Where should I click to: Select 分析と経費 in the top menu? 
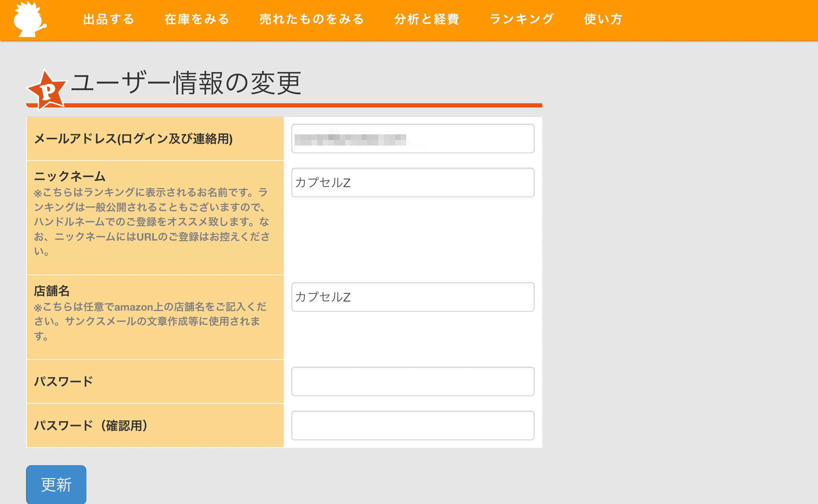427,19
